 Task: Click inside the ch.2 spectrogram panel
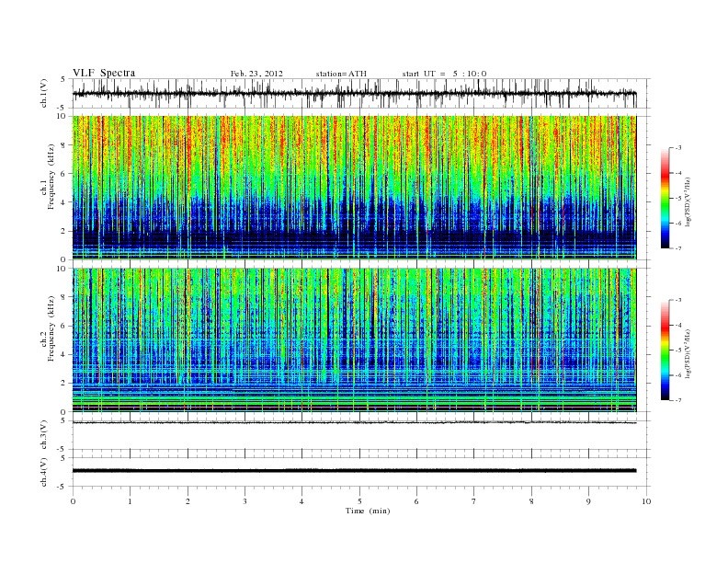[354, 339]
